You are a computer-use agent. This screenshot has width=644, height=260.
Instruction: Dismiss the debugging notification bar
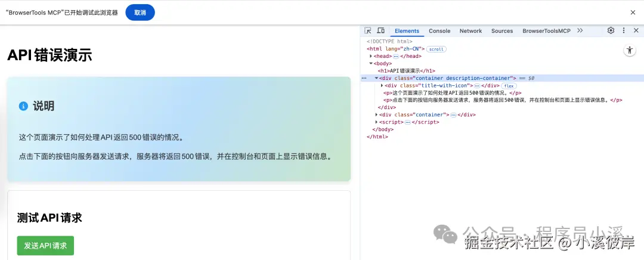tap(633, 13)
